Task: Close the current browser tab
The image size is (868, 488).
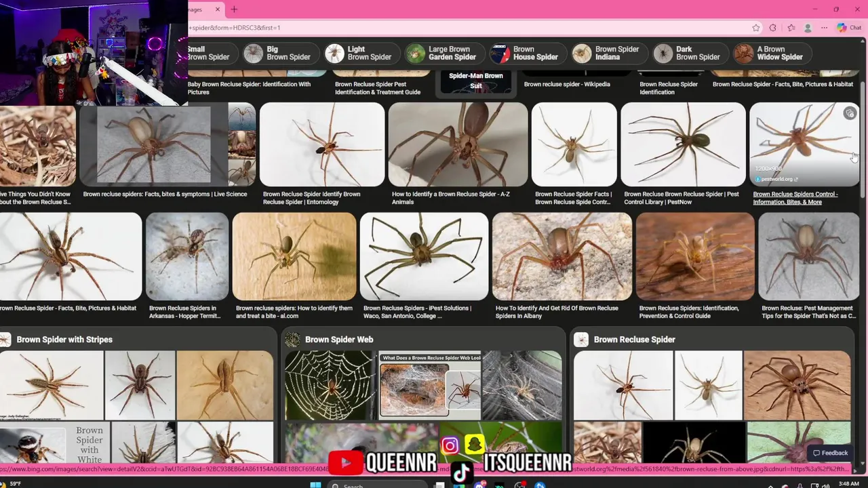Action: [x=218, y=9]
